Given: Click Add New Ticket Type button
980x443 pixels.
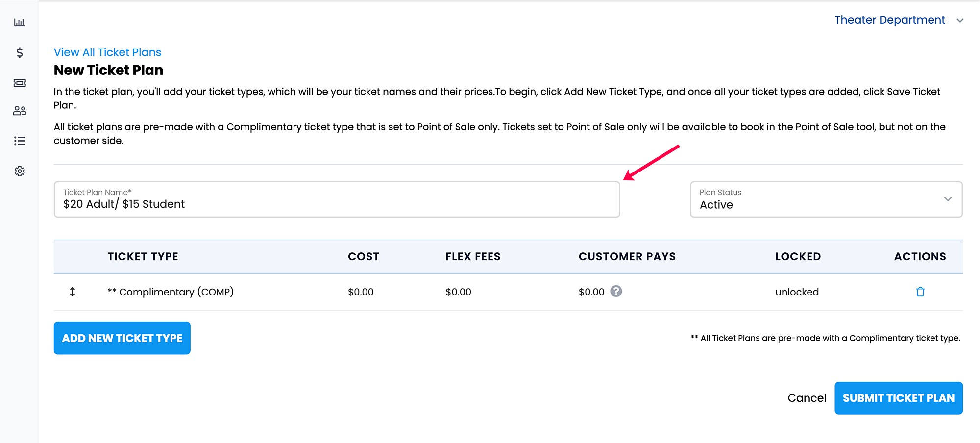Looking at the screenshot, I should [122, 338].
